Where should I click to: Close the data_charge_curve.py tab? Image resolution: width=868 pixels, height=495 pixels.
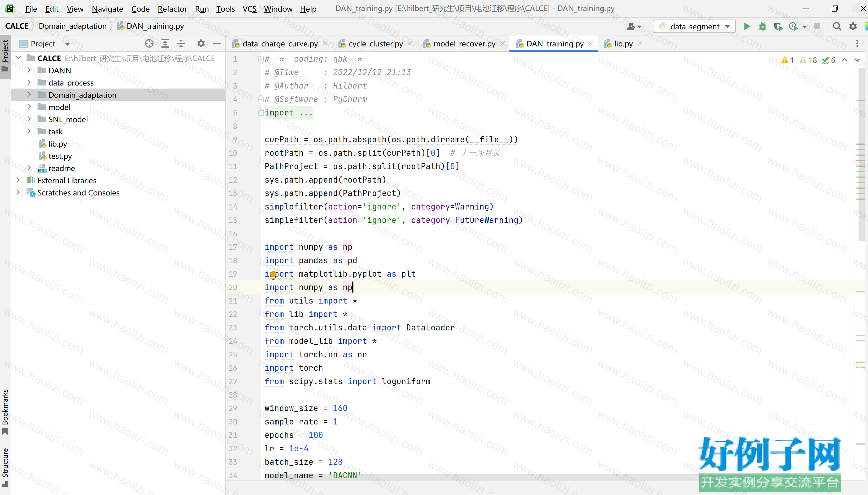click(325, 44)
